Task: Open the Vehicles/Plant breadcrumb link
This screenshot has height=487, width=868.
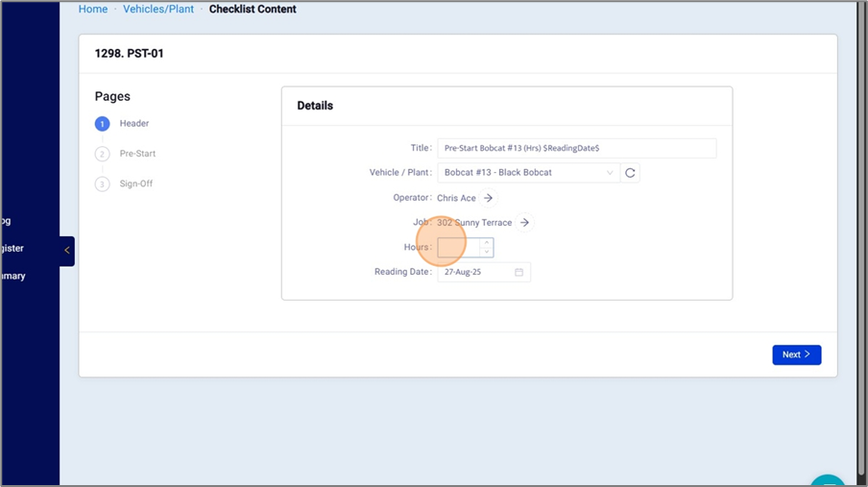Action: [x=158, y=10]
